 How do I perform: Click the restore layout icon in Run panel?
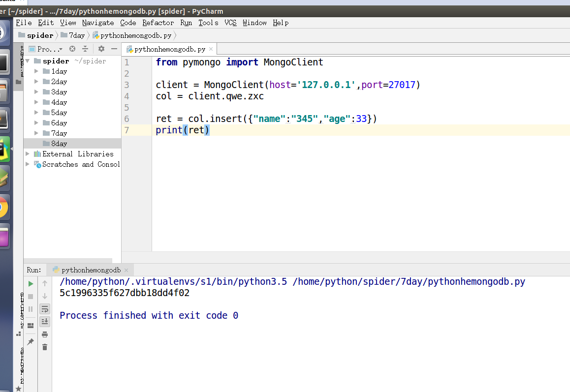click(x=31, y=326)
